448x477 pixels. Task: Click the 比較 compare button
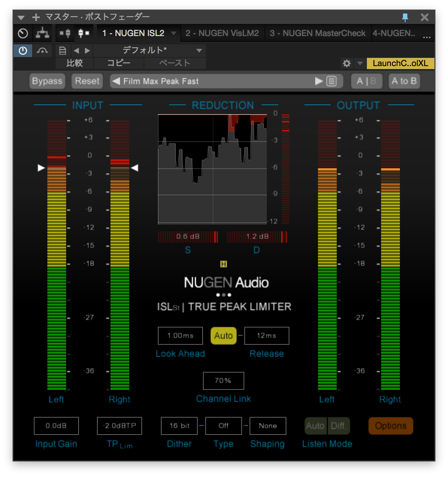coord(74,63)
